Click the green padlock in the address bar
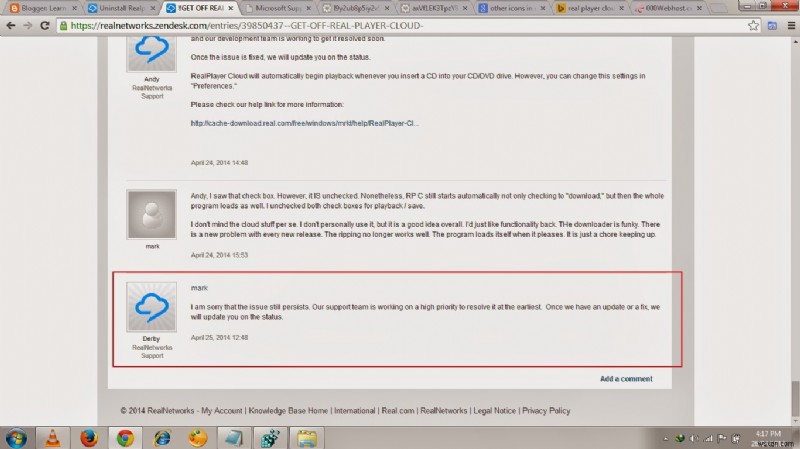800x449 pixels. (64, 26)
